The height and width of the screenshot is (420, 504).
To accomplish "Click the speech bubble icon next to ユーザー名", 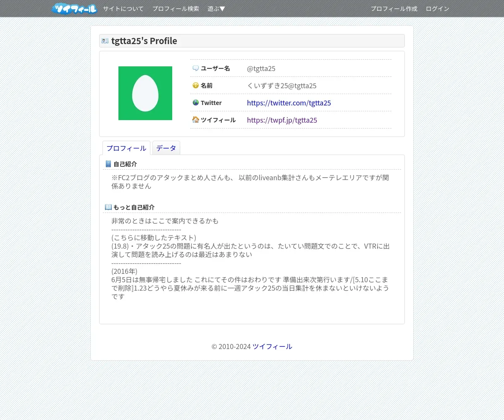I will pyautogui.click(x=196, y=68).
